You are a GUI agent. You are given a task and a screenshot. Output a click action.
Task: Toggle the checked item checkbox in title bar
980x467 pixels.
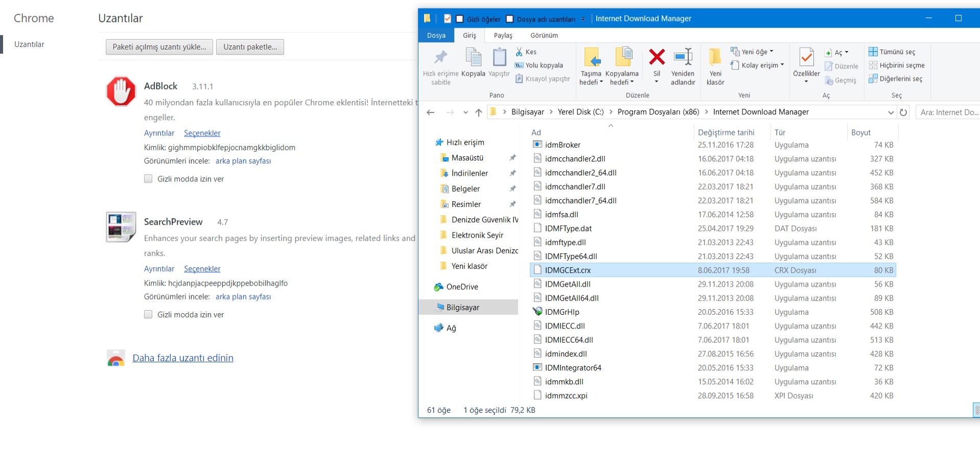coord(448,19)
